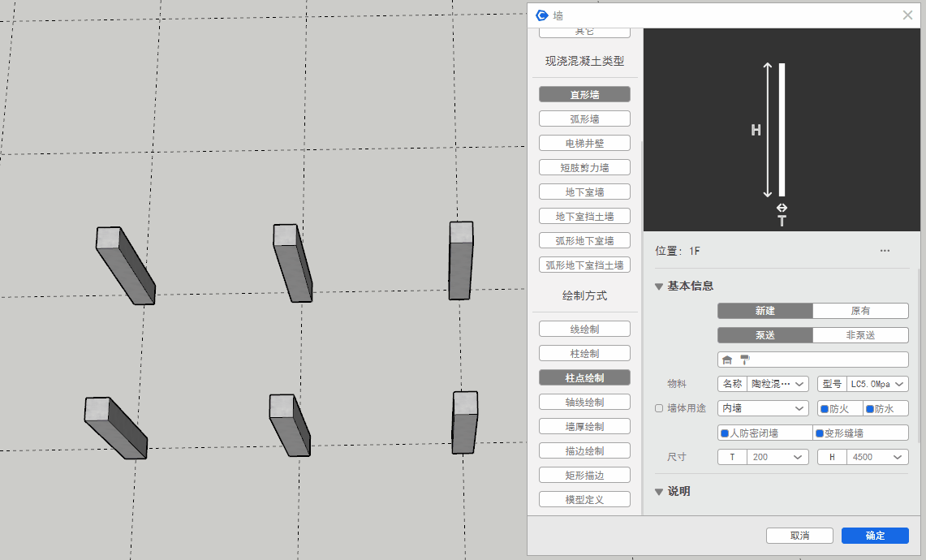Click the blue logo icon in the 墙 title bar
This screenshot has width=926, height=560.
pos(542,15)
